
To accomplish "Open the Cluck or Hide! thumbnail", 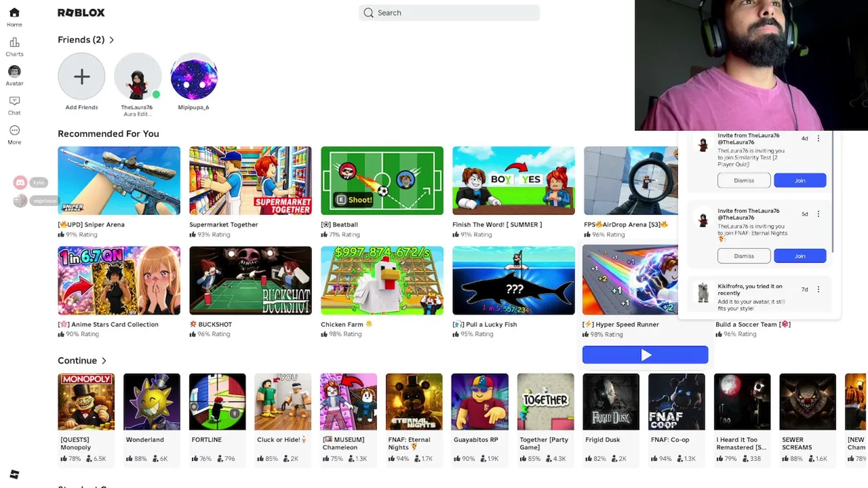I will (283, 402).
